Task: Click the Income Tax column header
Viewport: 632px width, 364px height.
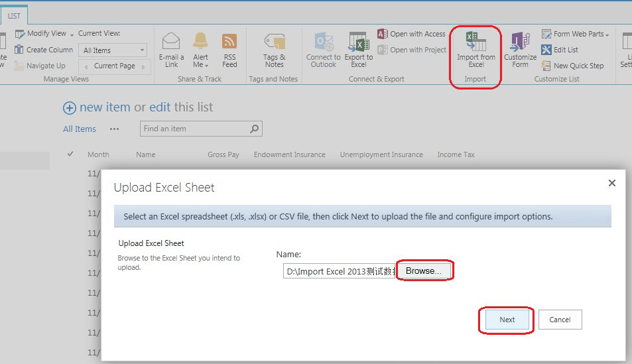Action: coord(456,154)
